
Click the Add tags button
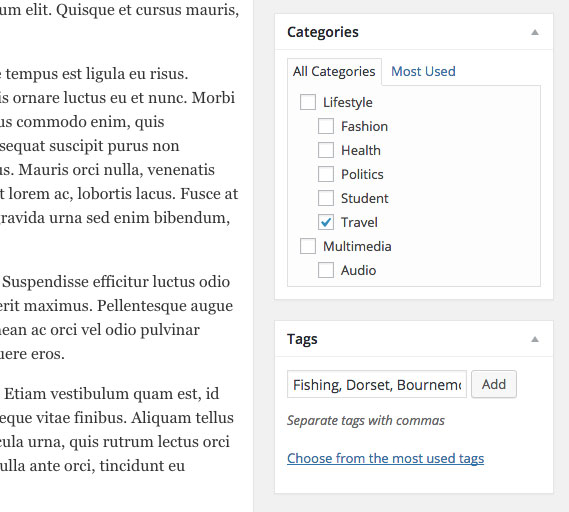tap(494, 384)
